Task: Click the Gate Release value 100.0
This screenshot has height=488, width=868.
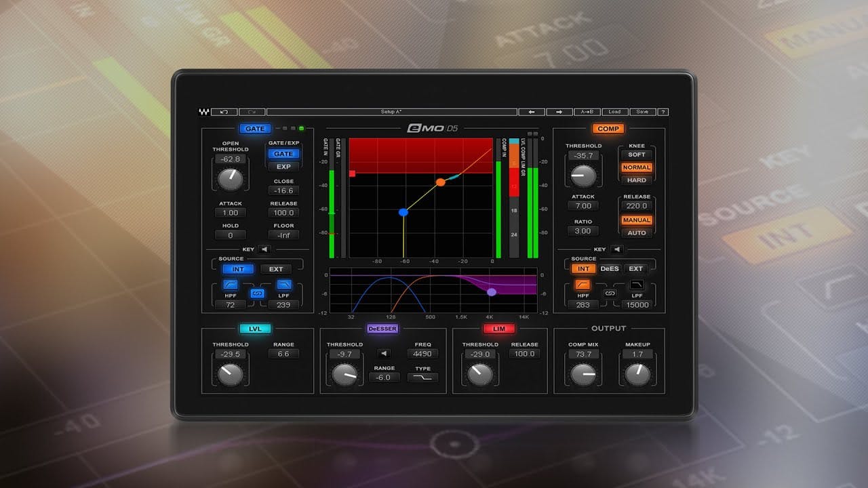Action: tap(283, 213)
